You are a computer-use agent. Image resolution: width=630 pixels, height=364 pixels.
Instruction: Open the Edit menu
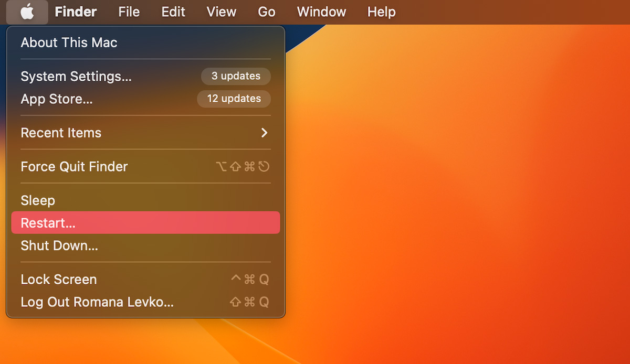tap(173, 12)
